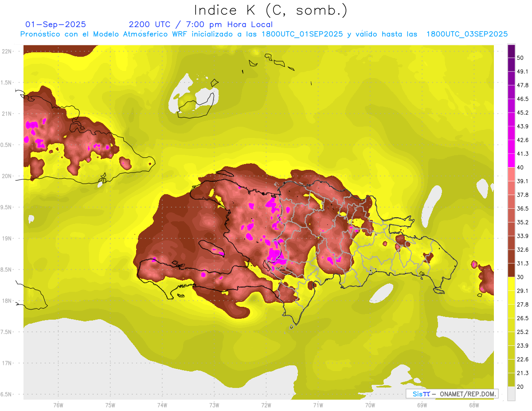Screen dimensions: 532x411
Task: Click the '0.5N' latitude label
Action: pos(7,145)
